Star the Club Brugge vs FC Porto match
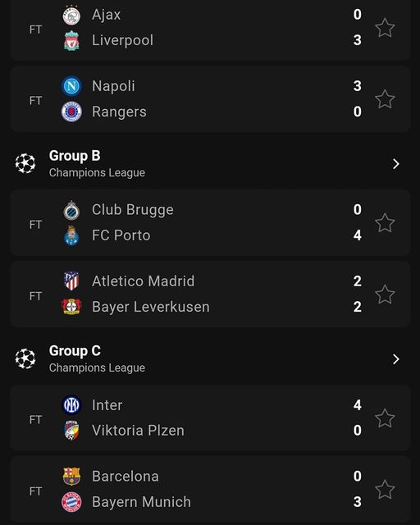Viewport: 420px width, 525px height. (385, 222)
